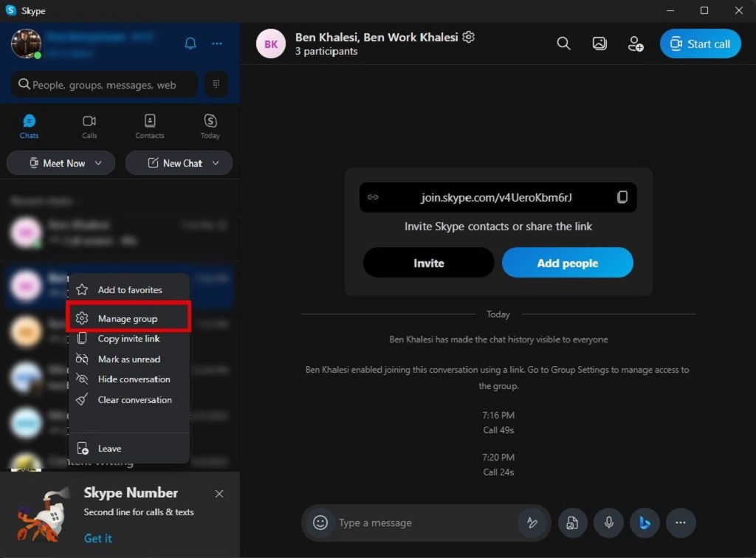Open the notifications bell
This screenshot has height=558, width=756.
190,44
